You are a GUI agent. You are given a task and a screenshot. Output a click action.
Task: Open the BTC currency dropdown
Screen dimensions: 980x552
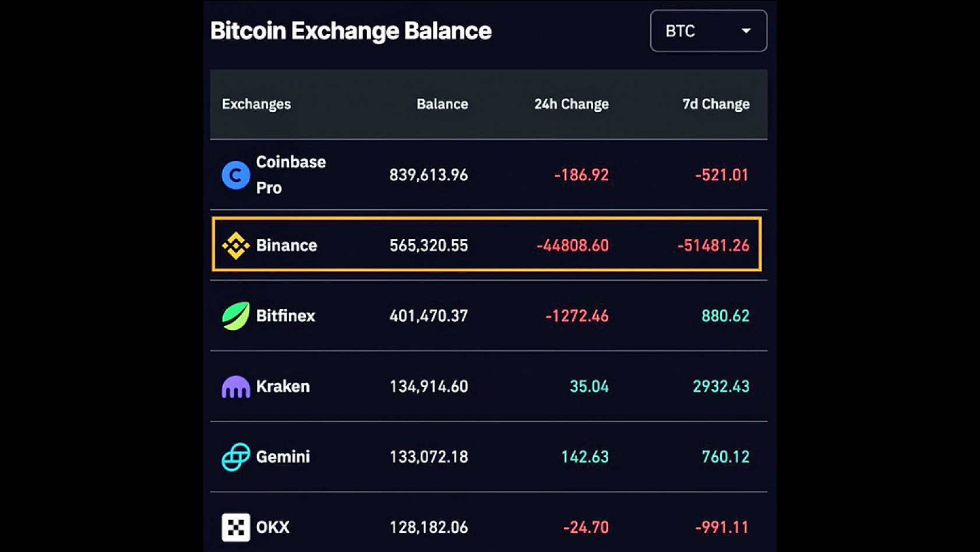click(708, 31)
